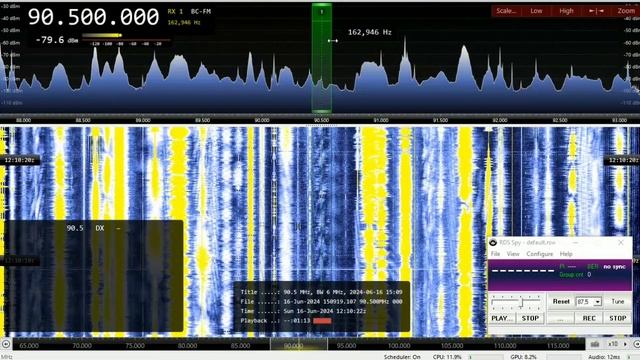Click the green filter passband at 90.500

322,58
